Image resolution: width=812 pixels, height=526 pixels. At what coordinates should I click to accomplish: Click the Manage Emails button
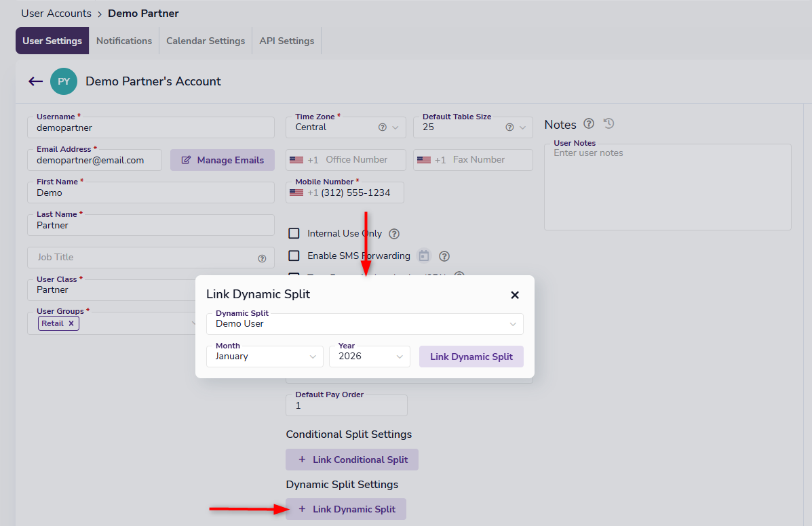tap(223, 160)
